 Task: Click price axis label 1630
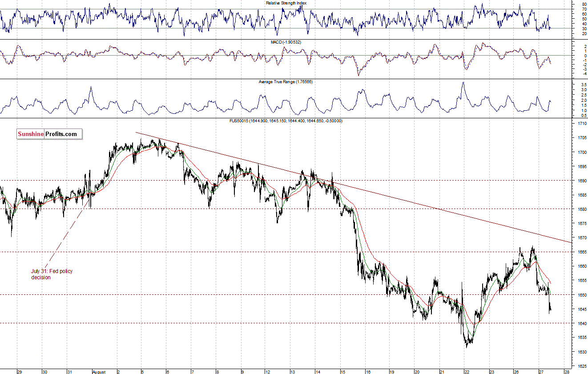point(582,352)
